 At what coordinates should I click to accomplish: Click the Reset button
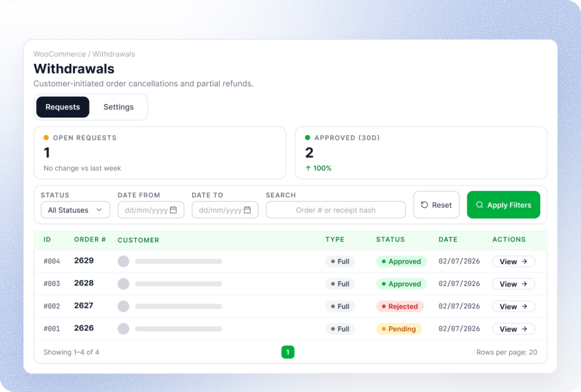436,205
